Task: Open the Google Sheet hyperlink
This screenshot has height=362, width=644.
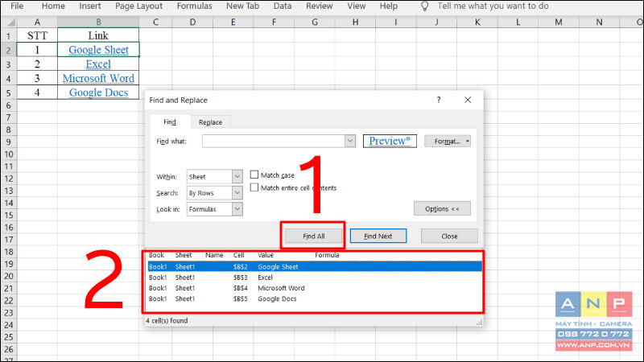Action: [x=98, y=50]
